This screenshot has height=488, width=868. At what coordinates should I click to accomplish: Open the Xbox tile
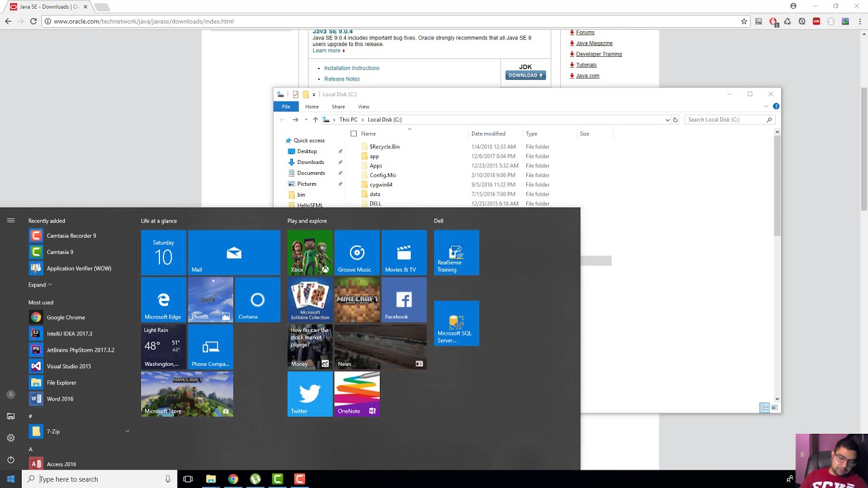(x=310, y=253)
